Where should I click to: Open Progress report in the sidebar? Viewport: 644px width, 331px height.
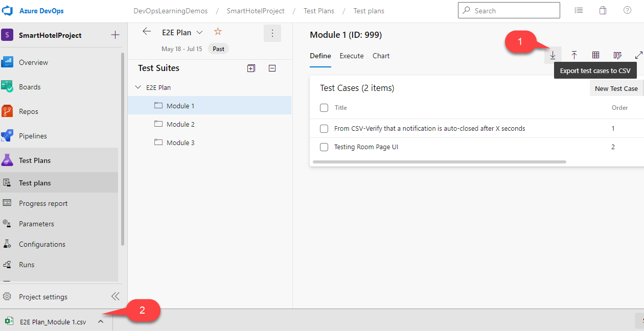click(x=43, y=203)
